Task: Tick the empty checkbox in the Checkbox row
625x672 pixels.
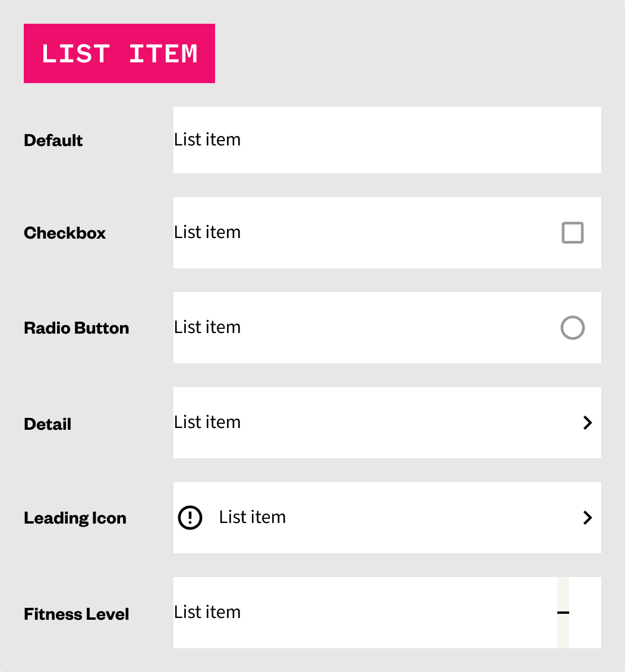Action: [x=573, y=233]
